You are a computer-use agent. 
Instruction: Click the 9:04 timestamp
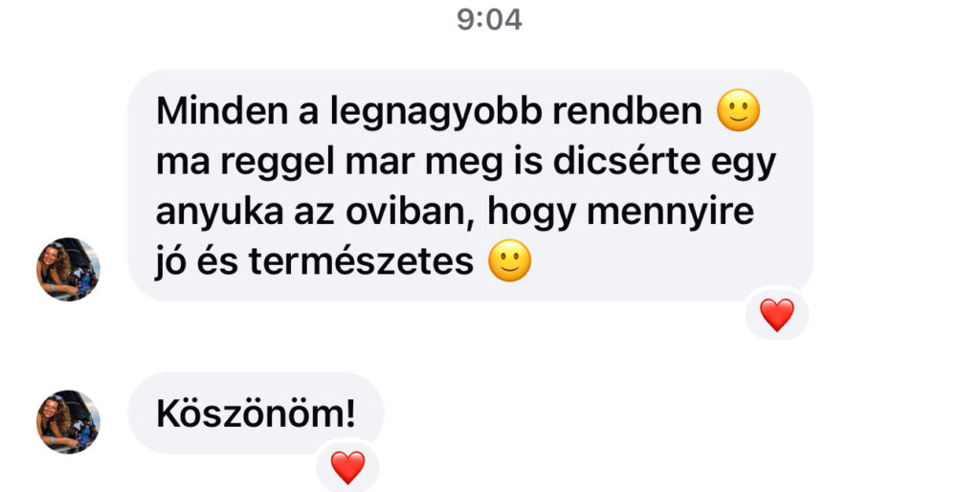489,19
